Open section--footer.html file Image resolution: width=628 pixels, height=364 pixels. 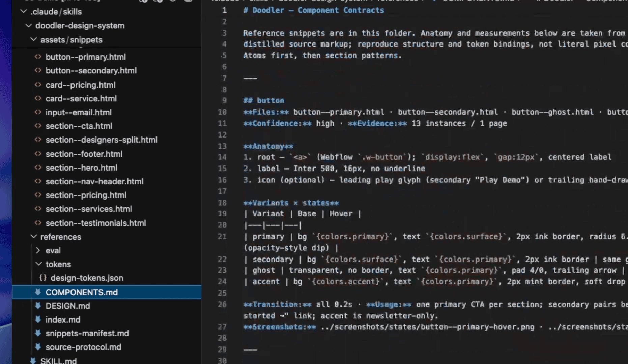click(x=84, y=154)
